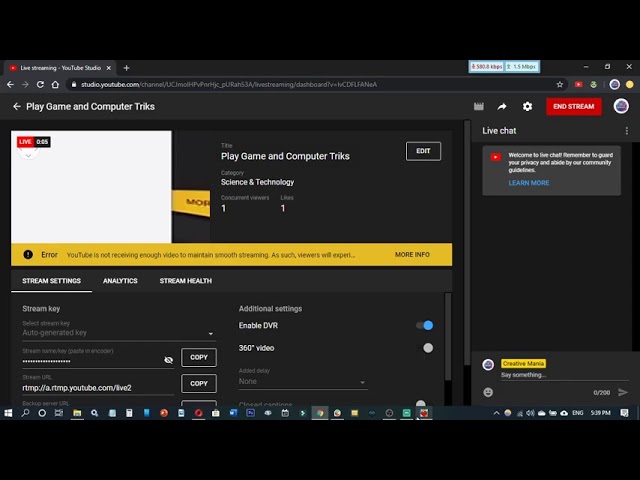640x480 pixels.
Task: Open the stream settings gear icon
Action: [527, 107]
